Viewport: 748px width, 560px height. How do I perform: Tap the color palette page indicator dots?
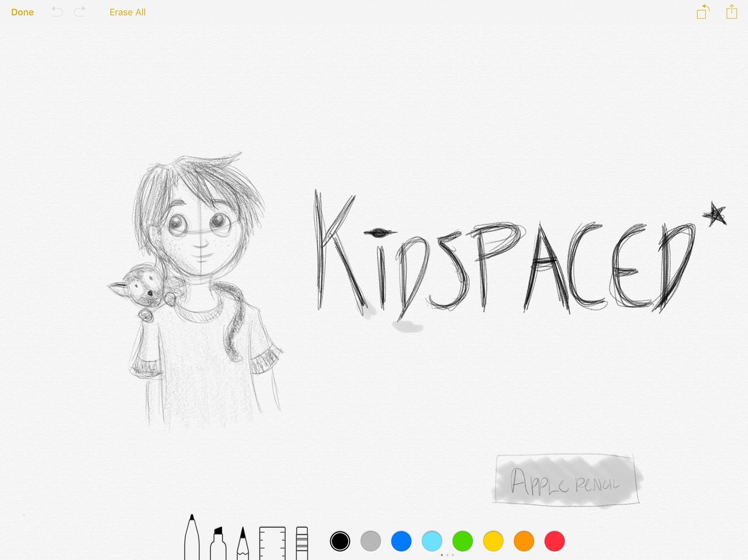pyautogui.click(x=447, y=555)
